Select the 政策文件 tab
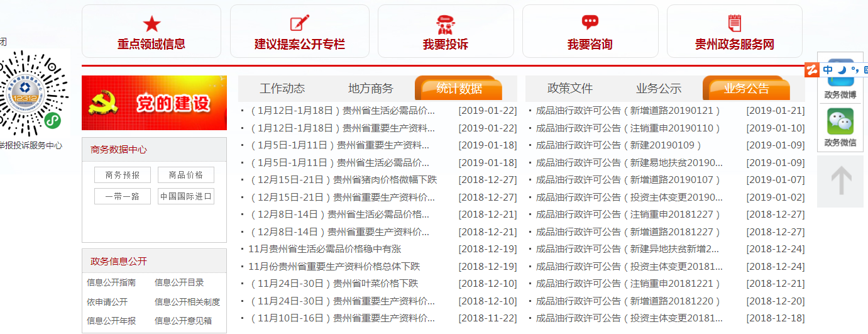This screenshot has width=868, height=334. pos(570,89)
